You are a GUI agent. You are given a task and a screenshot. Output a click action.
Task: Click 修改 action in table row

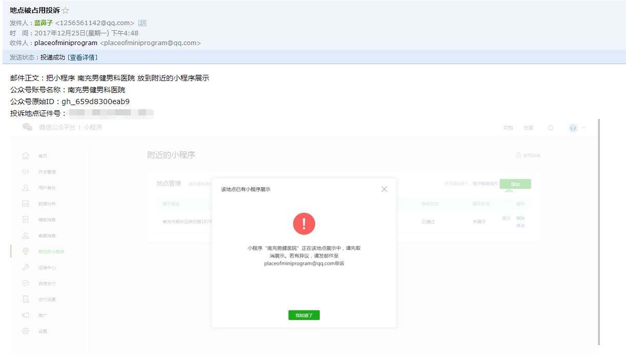point(520,226)
